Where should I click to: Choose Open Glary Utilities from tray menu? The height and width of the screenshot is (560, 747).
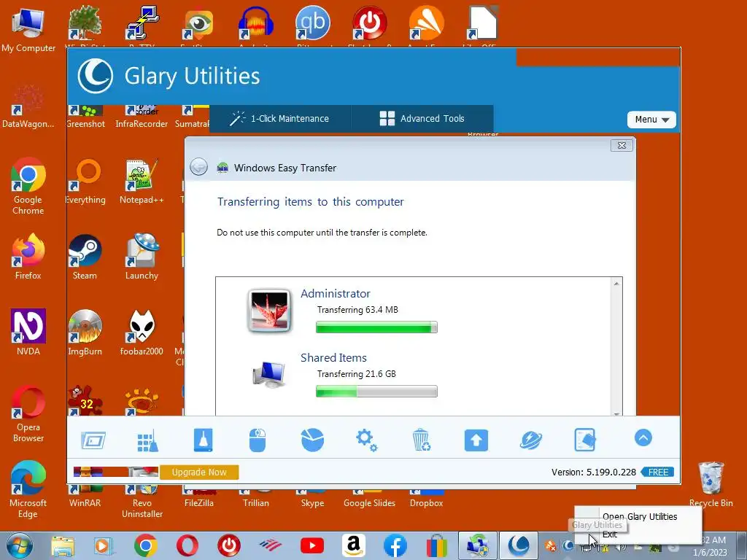639,517
